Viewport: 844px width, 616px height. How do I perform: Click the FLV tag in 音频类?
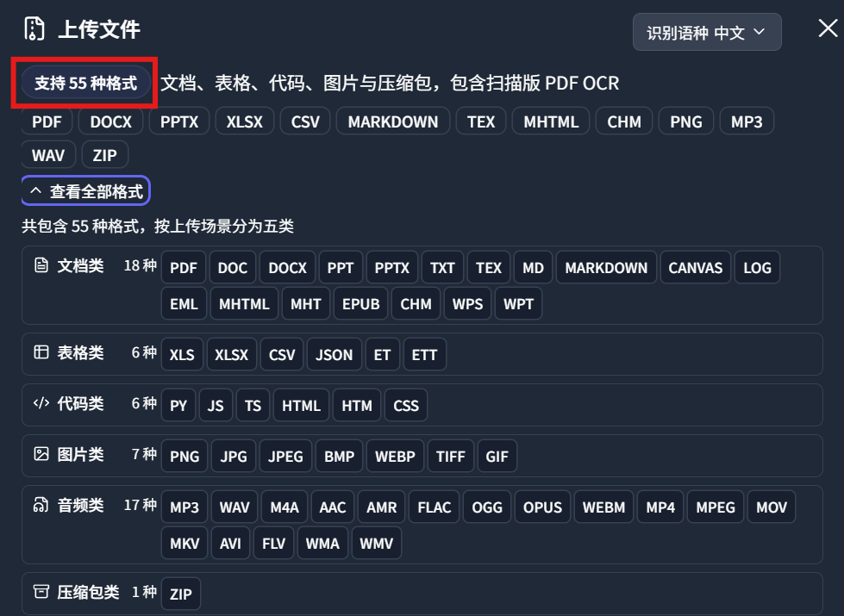pos(273,544)
